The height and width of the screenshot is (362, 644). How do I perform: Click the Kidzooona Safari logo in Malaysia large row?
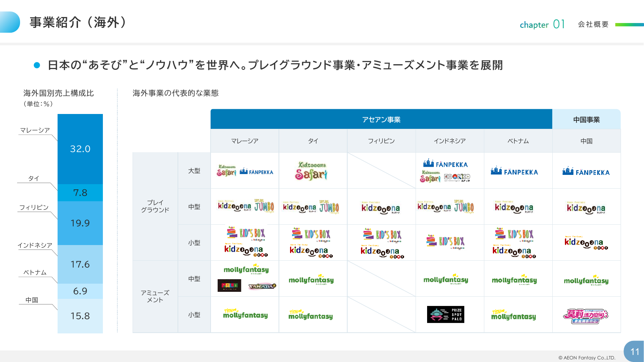tap(227, 171)
